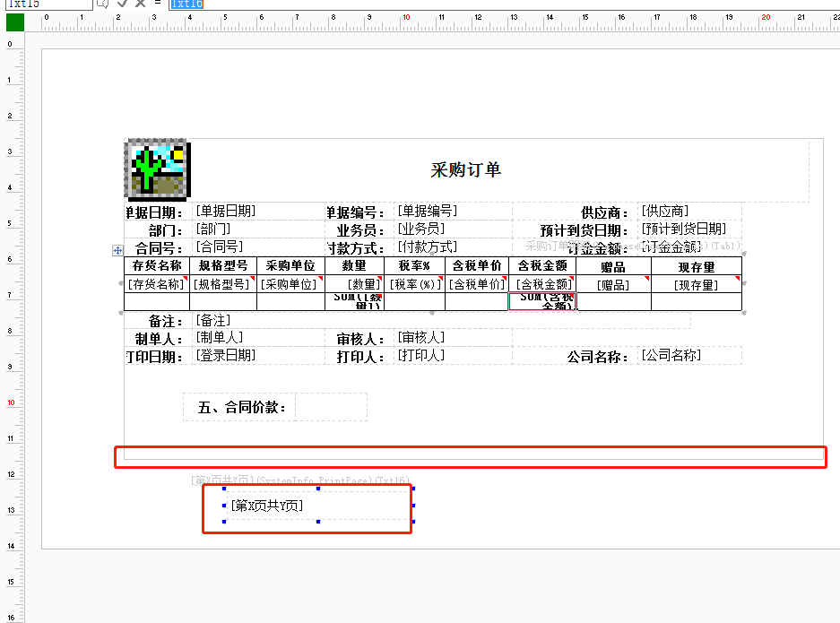Image resolution: width=840 pixels, height=623 pixels.
Task: Select the [规格型号] data cell
Action: pyautogui.click(x=222, y=284)
